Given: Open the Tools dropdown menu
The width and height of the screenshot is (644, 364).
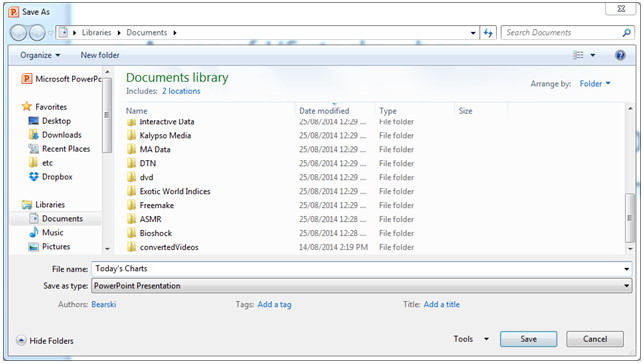Looking at the screenshot, I should click(x=471, y=339).
